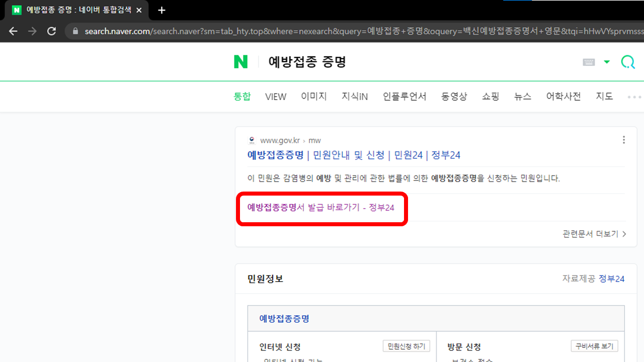Switch to the 이미지 tab
The image size is (644, 362).
point(314,97)
